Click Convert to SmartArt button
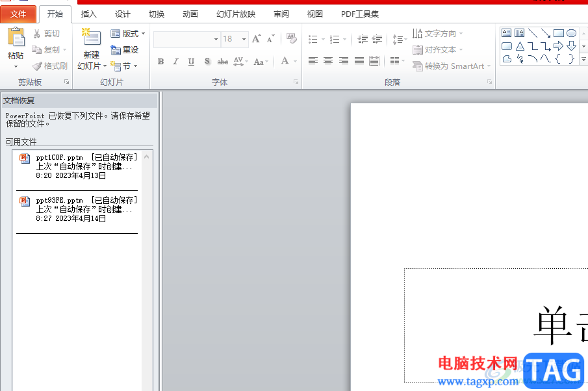 pyautogui.click(x=452, y=66)
